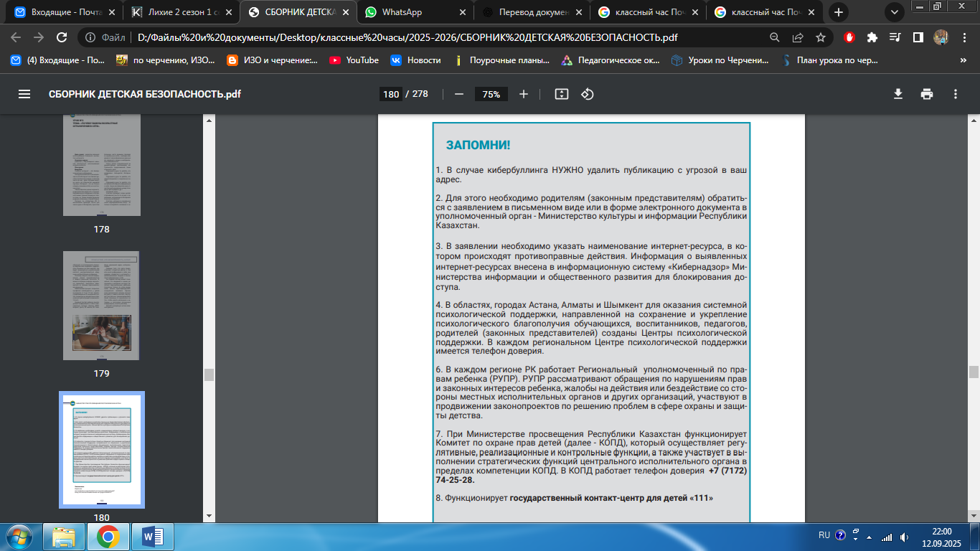Click the page number field showing 180

point(391,94)
